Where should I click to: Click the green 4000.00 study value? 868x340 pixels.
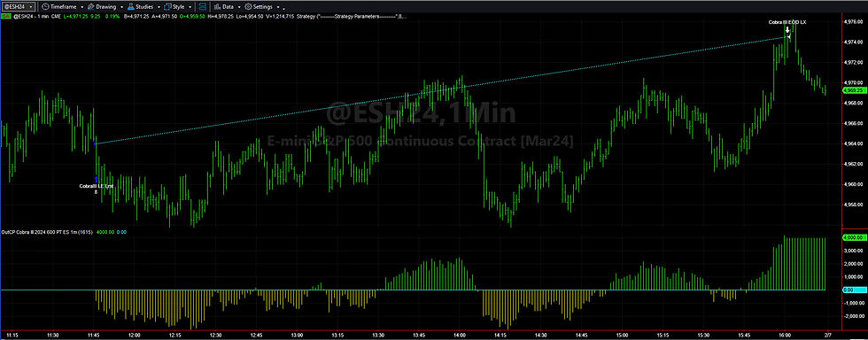pos(105,232)
